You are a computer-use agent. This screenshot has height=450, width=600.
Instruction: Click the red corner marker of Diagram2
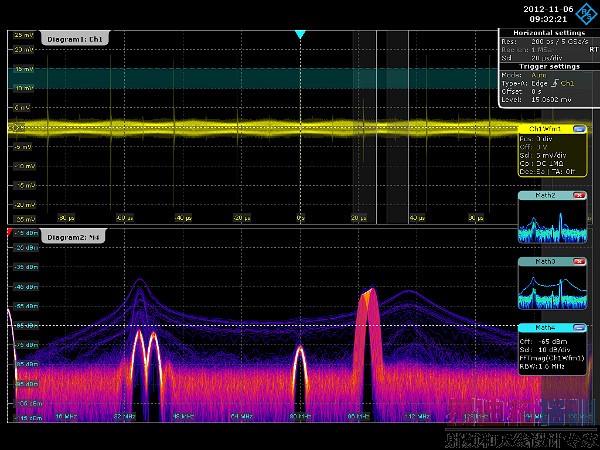point(10,231)
